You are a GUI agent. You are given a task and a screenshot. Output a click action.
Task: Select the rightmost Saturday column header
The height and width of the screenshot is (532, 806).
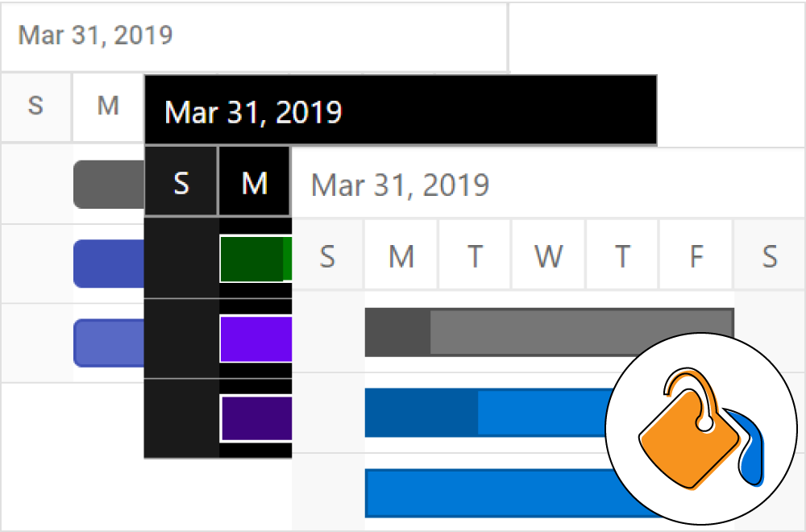coord(768,256)
